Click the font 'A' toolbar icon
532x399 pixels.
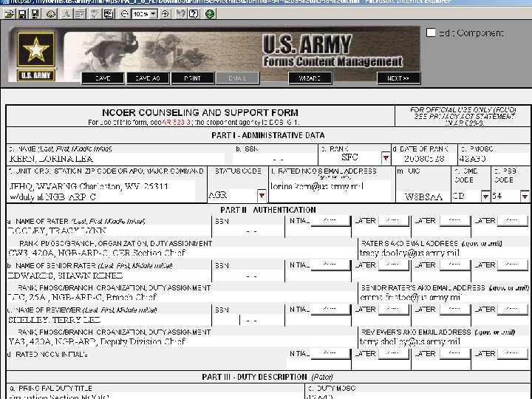pyautogui.click(x=66, y=14)
